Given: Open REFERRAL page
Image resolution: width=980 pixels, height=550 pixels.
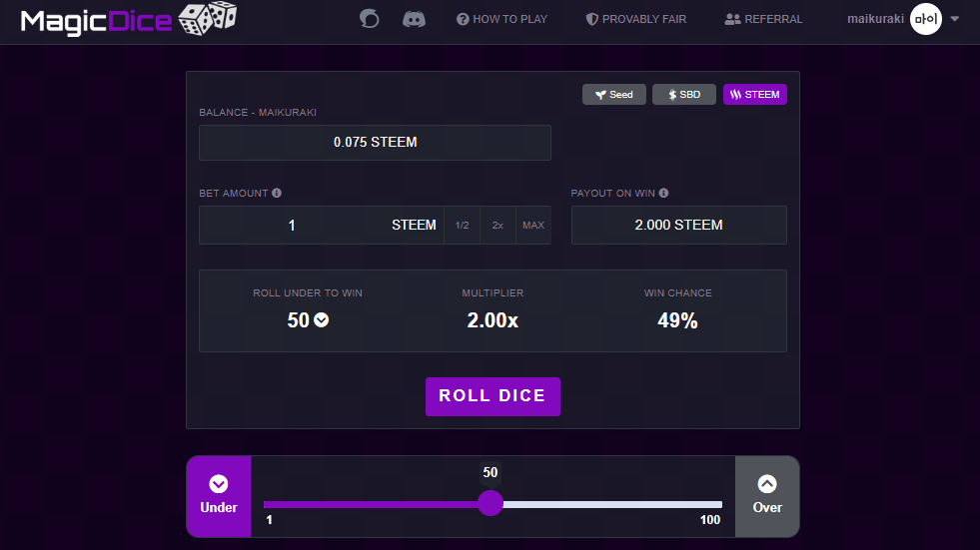Looking at the screenshot, I should (764, 19).
